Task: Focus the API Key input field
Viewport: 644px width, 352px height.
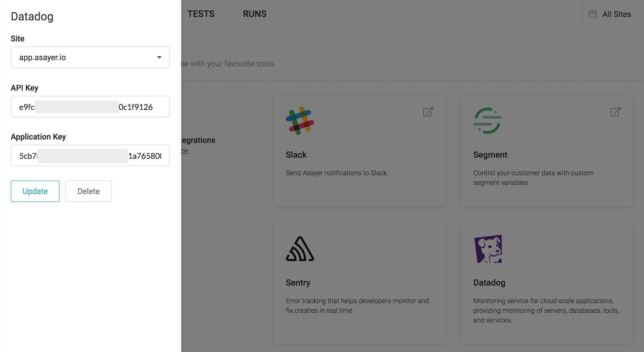Action: coord(90,107)
